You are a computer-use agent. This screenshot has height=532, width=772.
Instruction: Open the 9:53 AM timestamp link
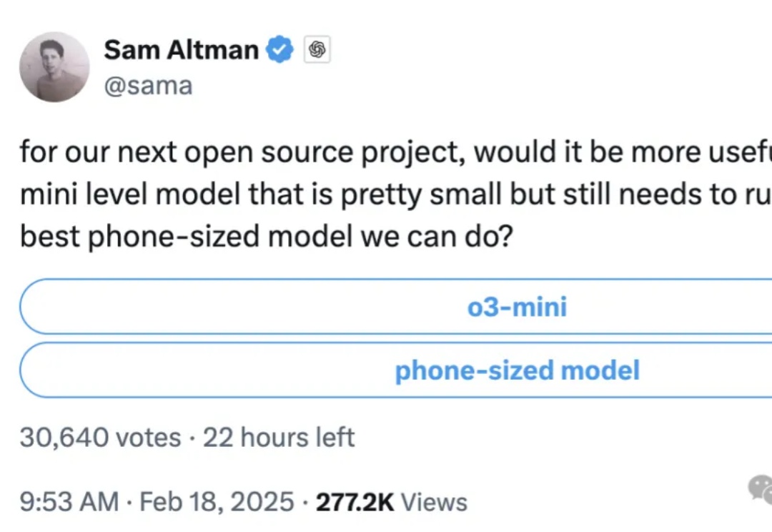[69, 502]
